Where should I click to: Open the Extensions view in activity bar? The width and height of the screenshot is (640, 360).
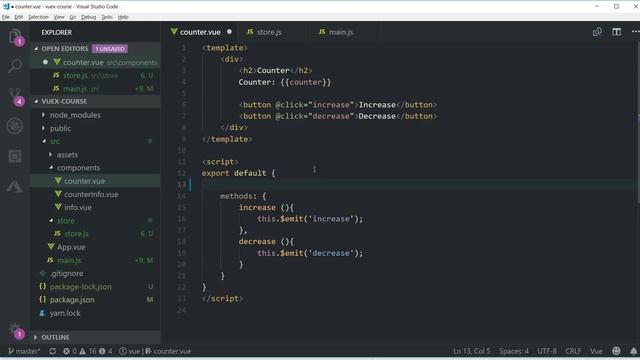tap(15, 156)
